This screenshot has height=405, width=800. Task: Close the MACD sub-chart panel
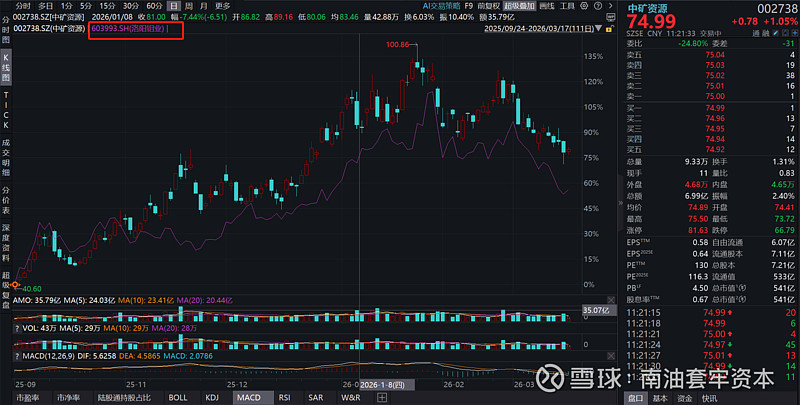pyautogui.click(x=611, y=356)
